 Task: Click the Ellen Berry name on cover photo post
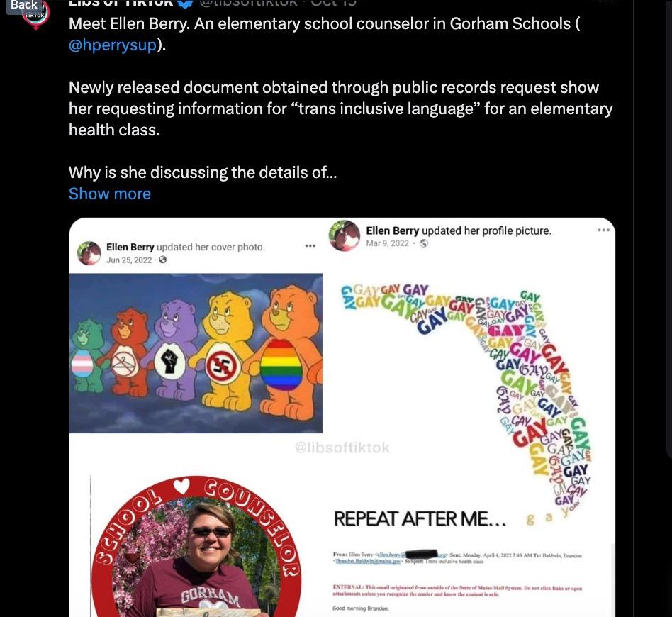click(x=130, y=247)
